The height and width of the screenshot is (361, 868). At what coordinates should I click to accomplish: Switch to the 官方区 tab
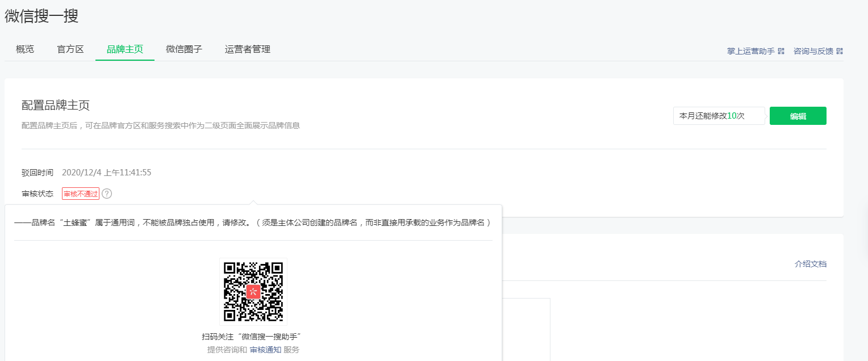[x=70, y=49]
